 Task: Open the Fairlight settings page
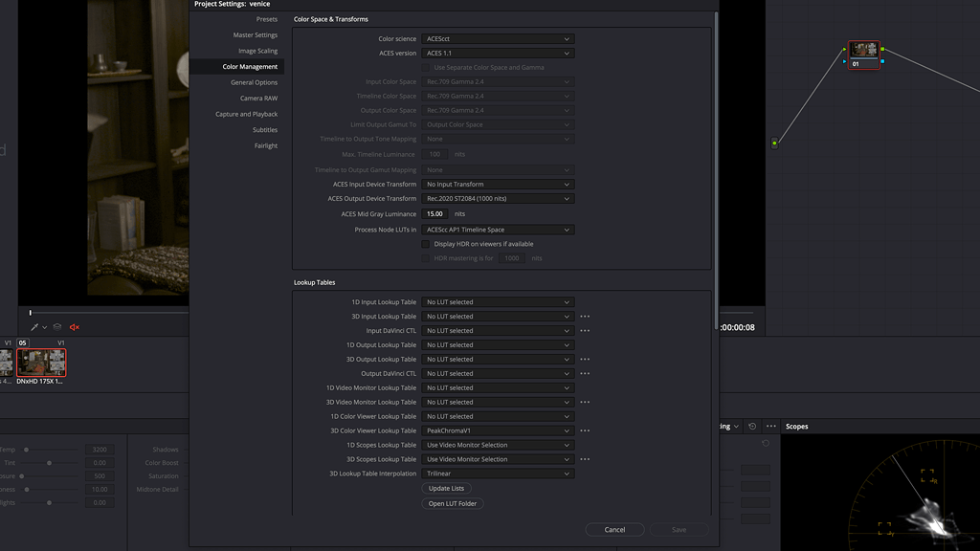click(x=265, y=145)
